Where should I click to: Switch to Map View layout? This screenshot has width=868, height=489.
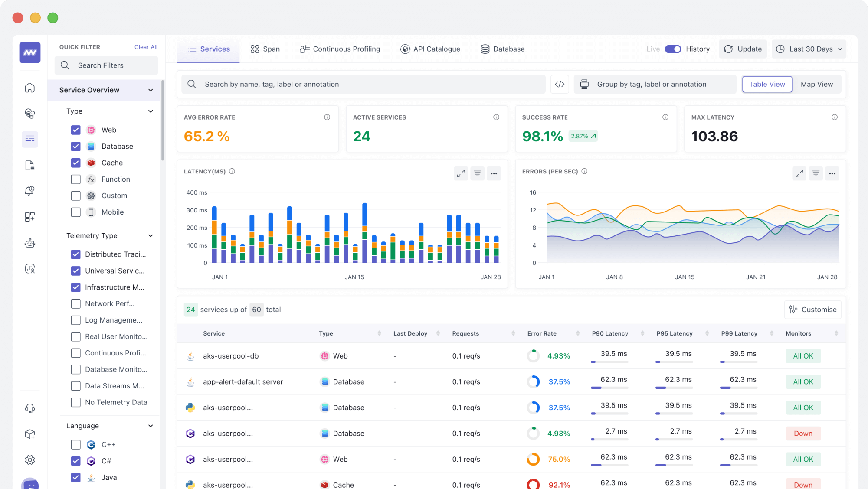(817, 84)
